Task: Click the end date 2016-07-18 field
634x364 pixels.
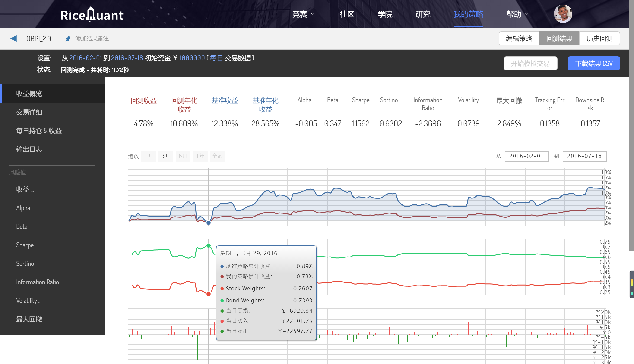Action: [x=584, y=156]
